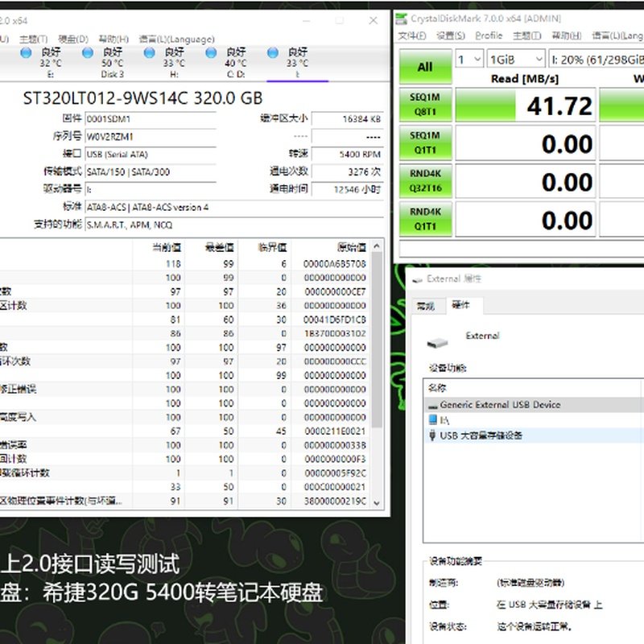Select the Disk 3 blue status icon
This screenshot has width=644, height=644.
[x=88, y=52]
